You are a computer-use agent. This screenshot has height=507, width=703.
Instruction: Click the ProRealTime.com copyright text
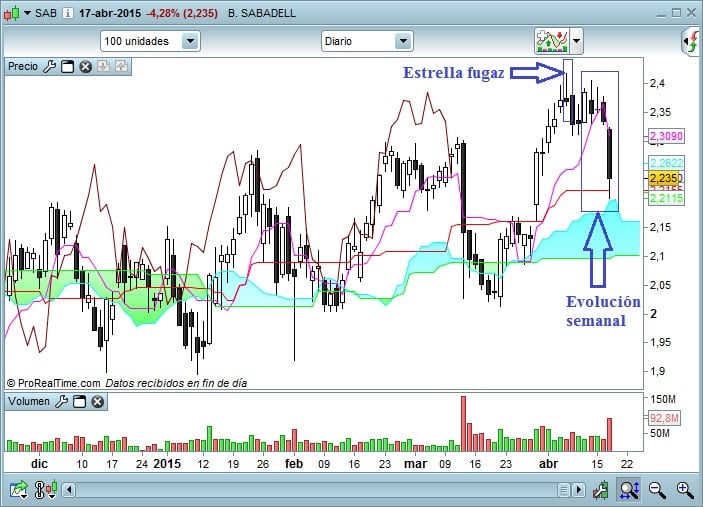tap(53, 383)
